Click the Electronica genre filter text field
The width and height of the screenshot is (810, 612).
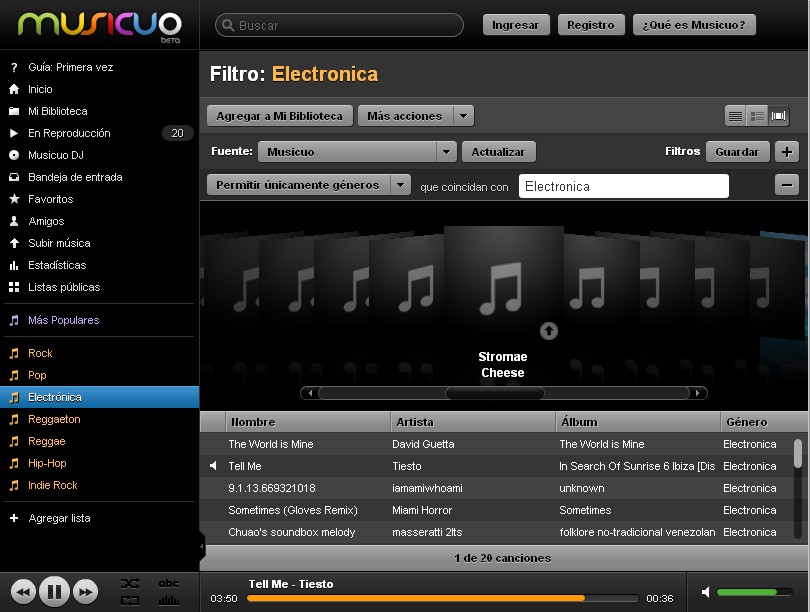click(624, 186)
